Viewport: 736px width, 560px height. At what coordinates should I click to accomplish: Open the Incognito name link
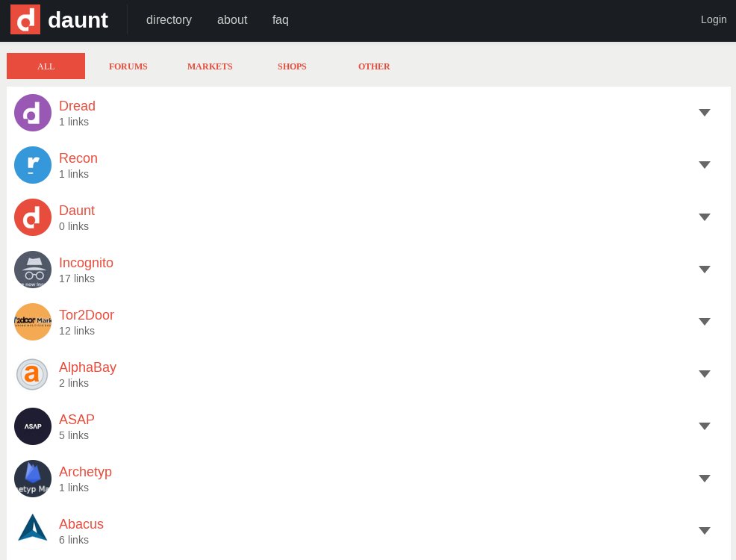point(86,263)
